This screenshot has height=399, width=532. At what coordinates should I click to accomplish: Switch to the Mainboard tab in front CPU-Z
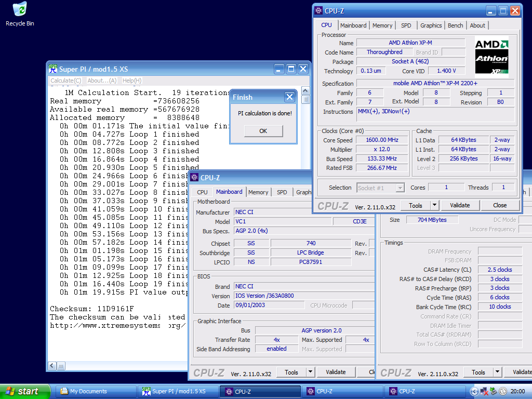pyautogui.click(x=353, y=25)
